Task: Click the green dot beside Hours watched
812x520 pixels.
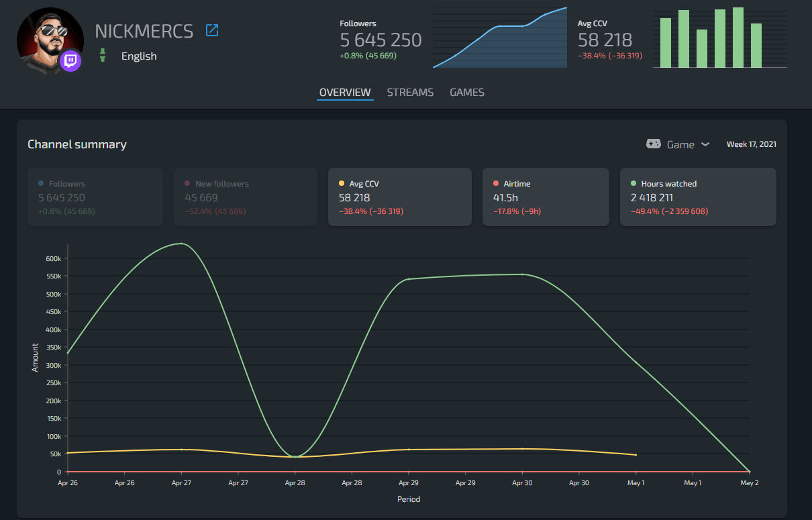Action: coord(633,183)
